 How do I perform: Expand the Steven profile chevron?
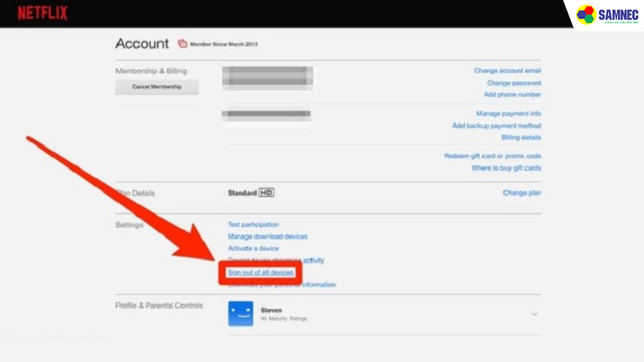point(534,314)
